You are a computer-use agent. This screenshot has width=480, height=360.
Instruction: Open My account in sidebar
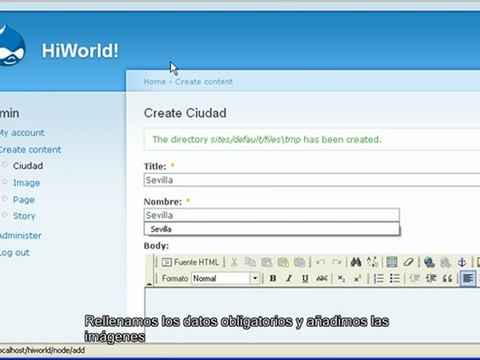click(22, 133)
